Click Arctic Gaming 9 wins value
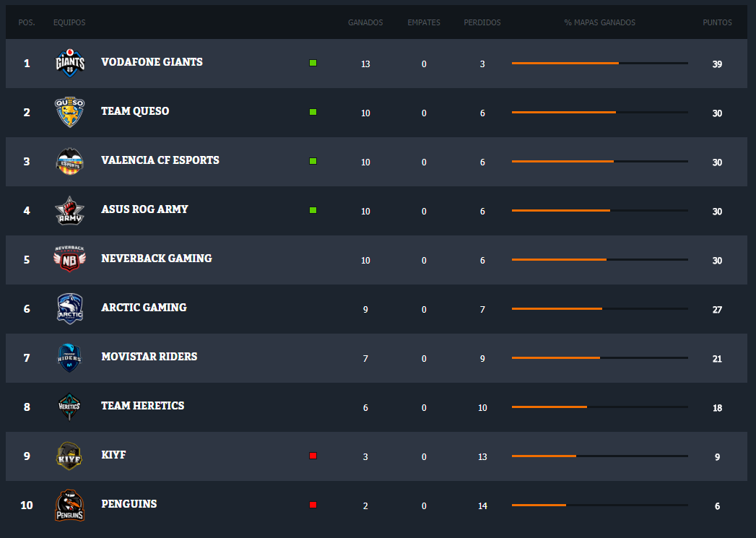 point(365,310)
